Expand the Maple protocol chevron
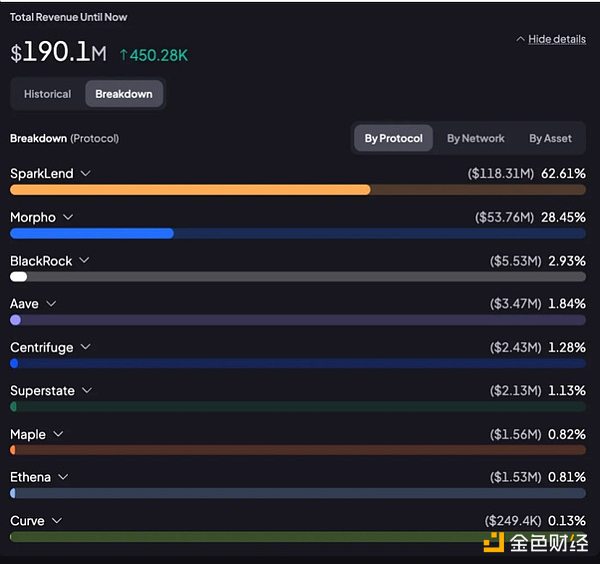The height and width of the screenshot is (564, 600). point(59,434)
